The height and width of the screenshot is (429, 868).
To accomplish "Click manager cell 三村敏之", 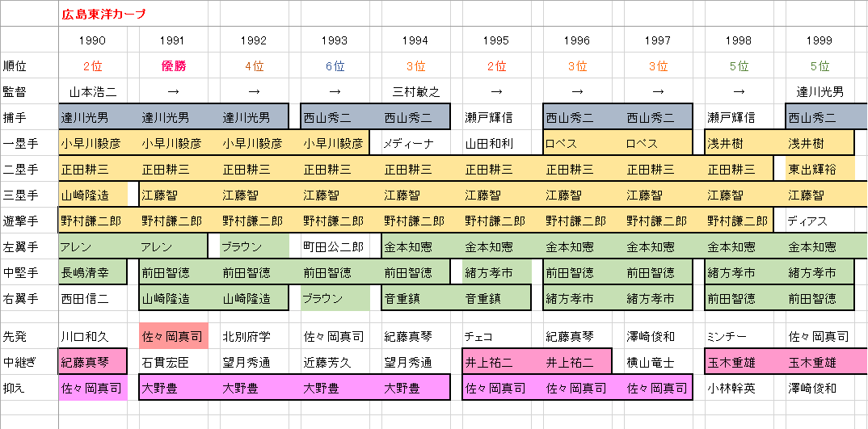I will click(415, 92).
